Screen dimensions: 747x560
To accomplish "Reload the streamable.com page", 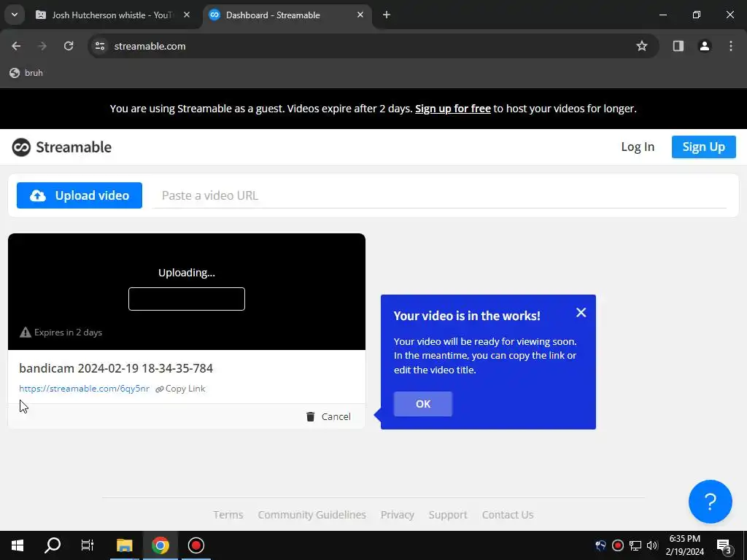I will coord(69,46).
